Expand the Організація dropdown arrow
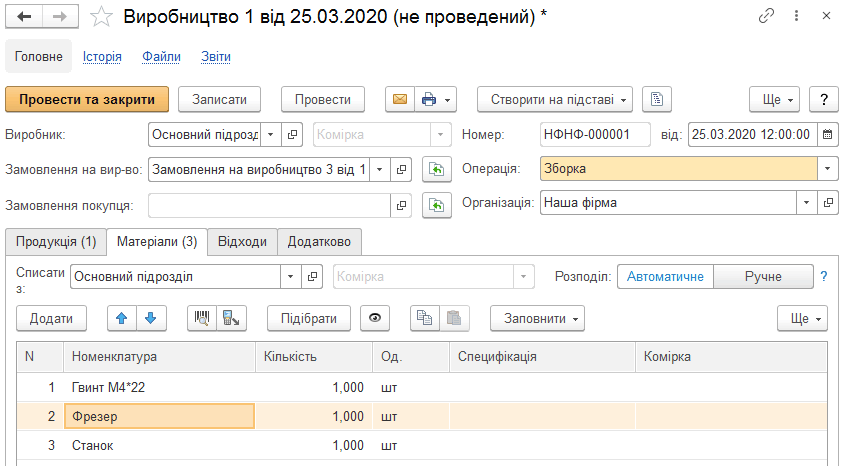Viewport: 842px width, 467px height. tap(807, 203)
